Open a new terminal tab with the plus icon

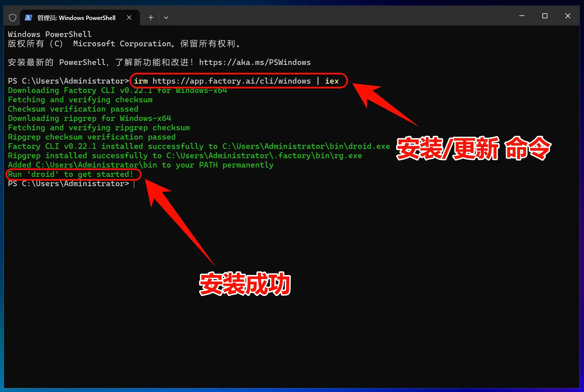[150, 17]
